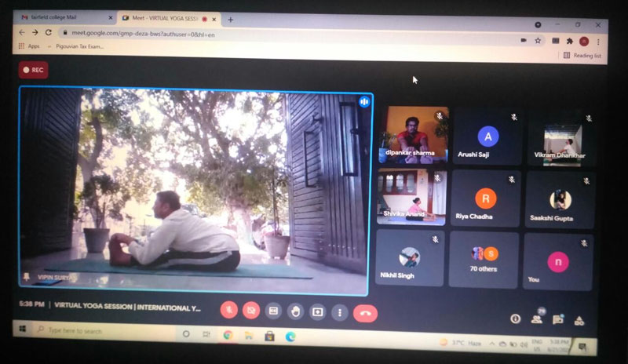
Task: Open the Reading list panel
Action: [x=582, y=56]
